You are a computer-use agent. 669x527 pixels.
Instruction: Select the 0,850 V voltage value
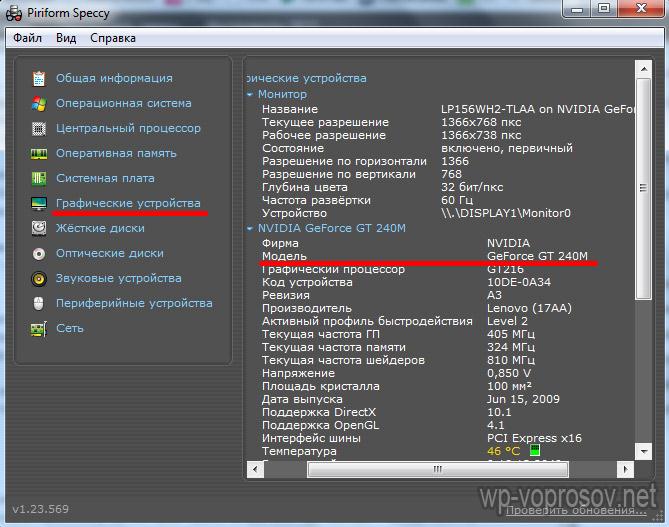[509, 373]
